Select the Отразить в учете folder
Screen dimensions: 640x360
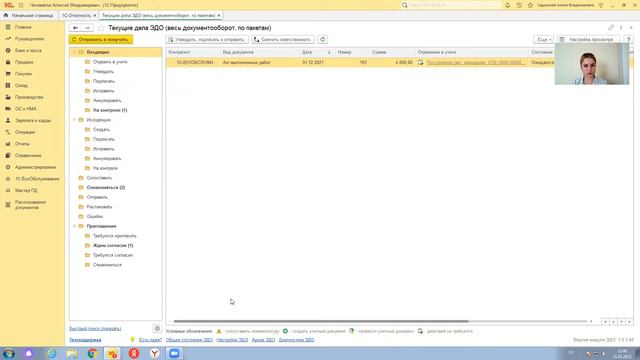pyautogui.click(x=110, y=62)
